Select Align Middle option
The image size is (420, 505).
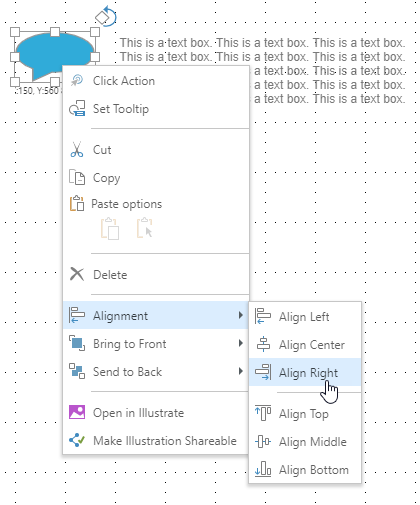point(305,442)
